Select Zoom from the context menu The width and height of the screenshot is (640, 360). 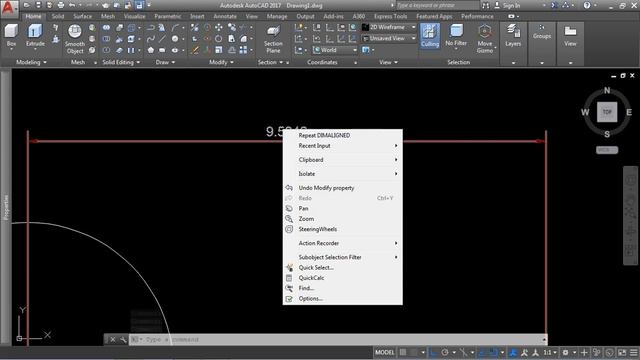[342, 219]
